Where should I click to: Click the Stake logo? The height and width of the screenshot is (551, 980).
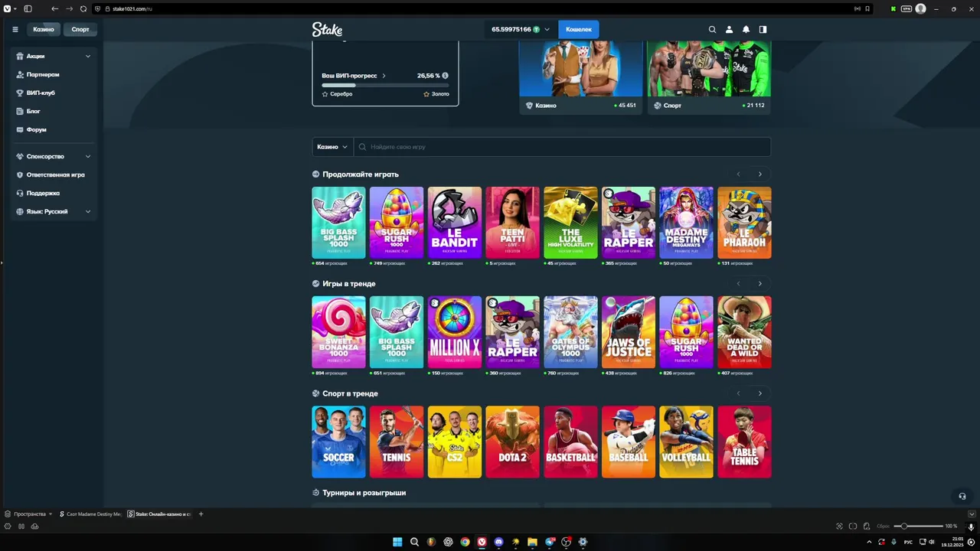pyautogui.click(x=327, y=29)
